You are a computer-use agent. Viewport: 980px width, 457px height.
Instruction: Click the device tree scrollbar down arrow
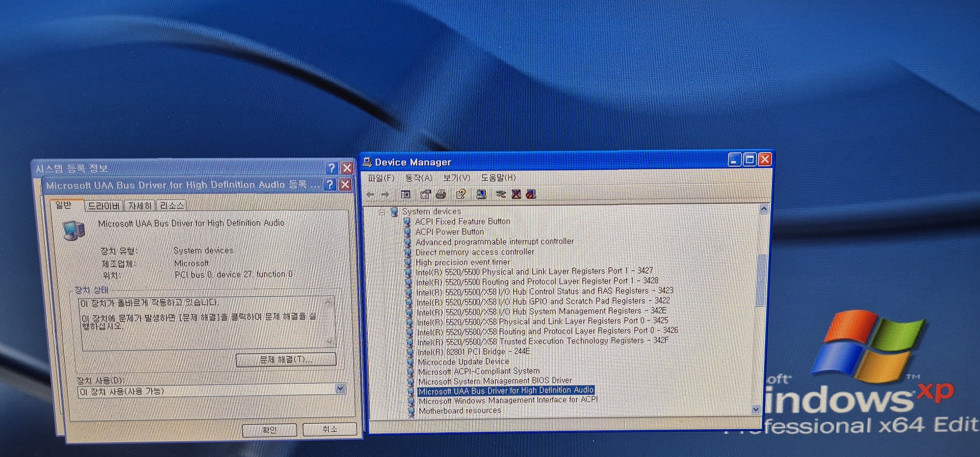coord(756,409)
